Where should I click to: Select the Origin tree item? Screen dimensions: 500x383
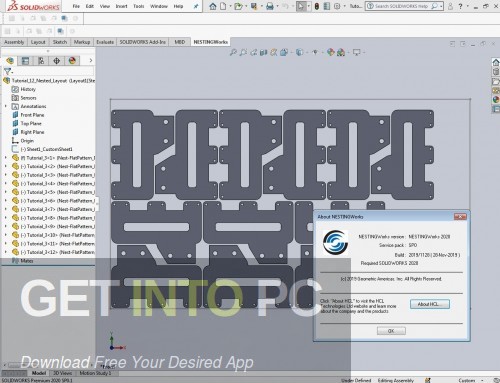click(27, 141)
